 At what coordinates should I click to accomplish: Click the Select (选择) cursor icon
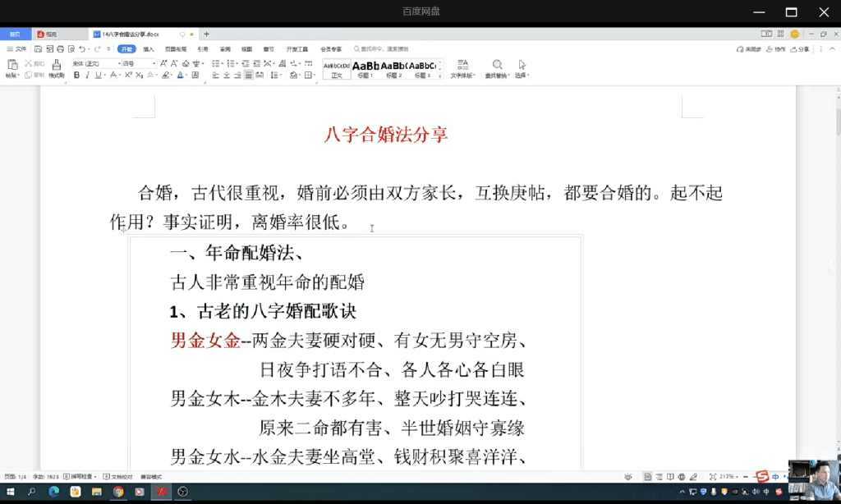point(522,65)
